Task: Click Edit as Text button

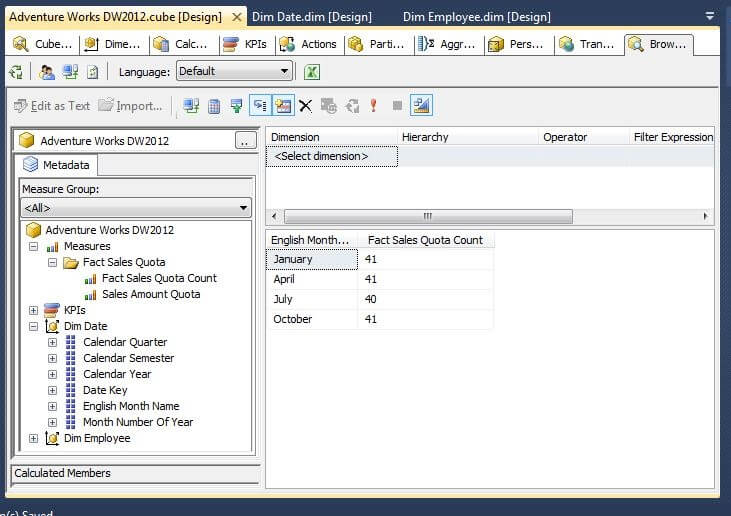Action: click(x=52, y=105)
